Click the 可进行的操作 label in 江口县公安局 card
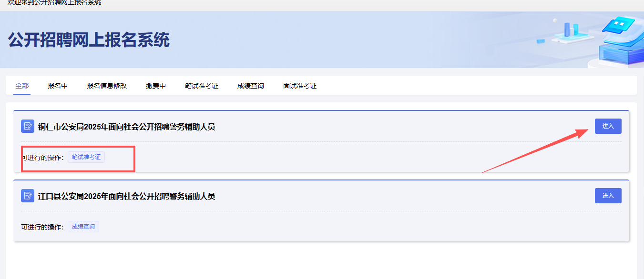This screenshot has height=279, width=644. point(43,227)
